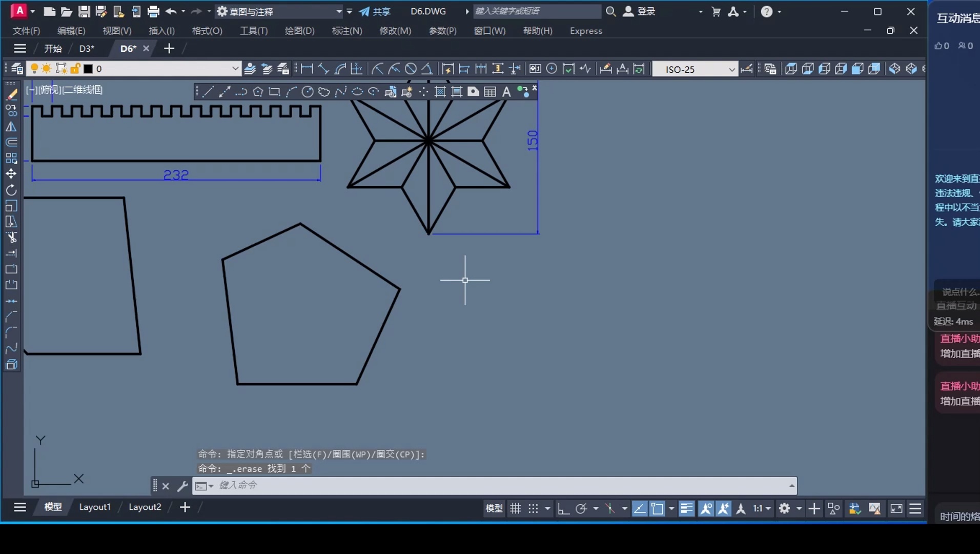The width and height of the screenshot is (980, 554).
Task: Switch to Layout2
Action: tap(145, 507)
